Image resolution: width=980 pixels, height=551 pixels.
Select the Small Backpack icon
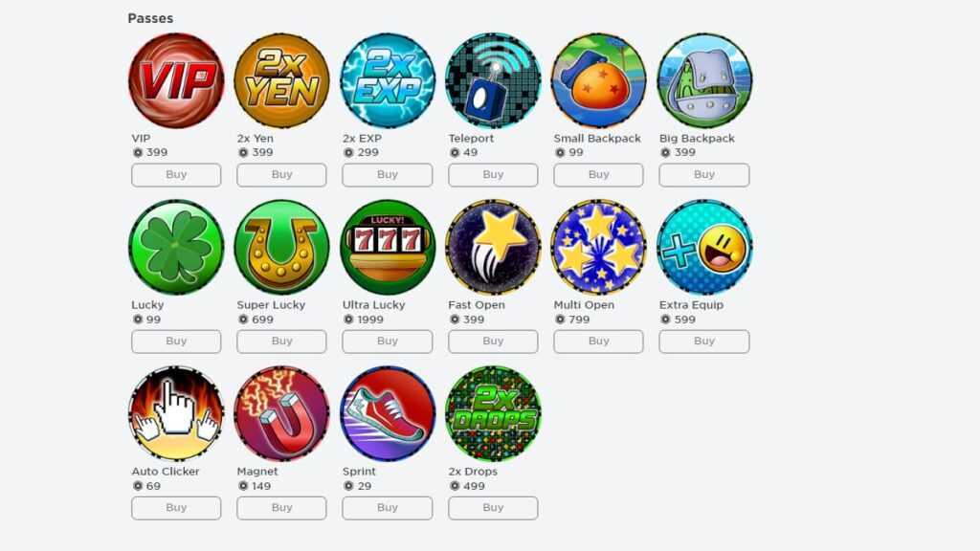pyautogui.click(x=599, y=80)
